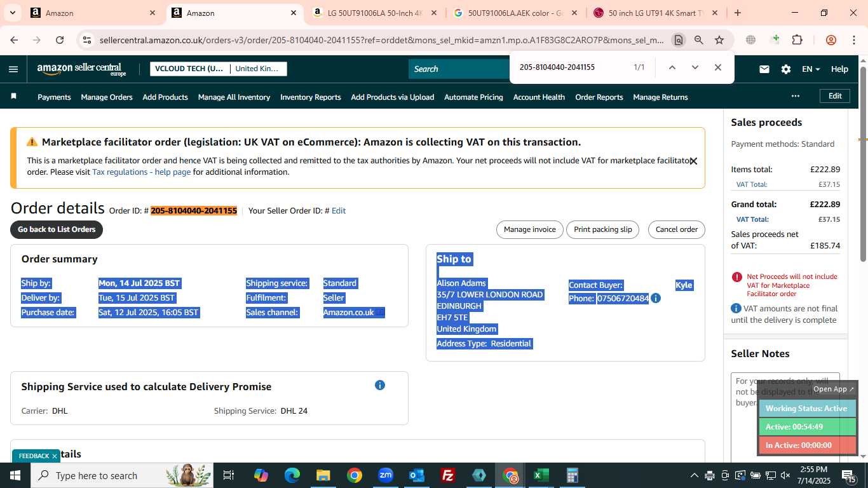Image resolution: width=868 pixels, height=488 pixels.
Task: Click the zoom magnifier icon in address bar
Action: (x=699, y=40)
